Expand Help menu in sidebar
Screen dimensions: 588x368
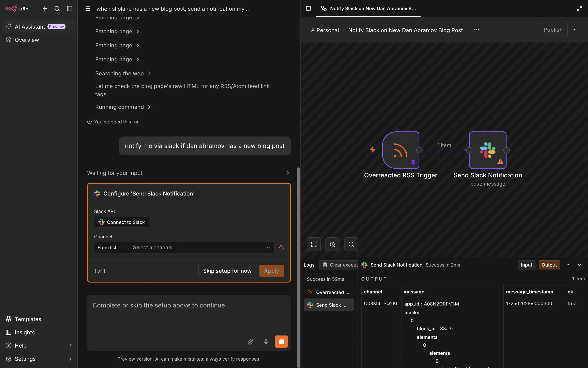coord(39,345)
